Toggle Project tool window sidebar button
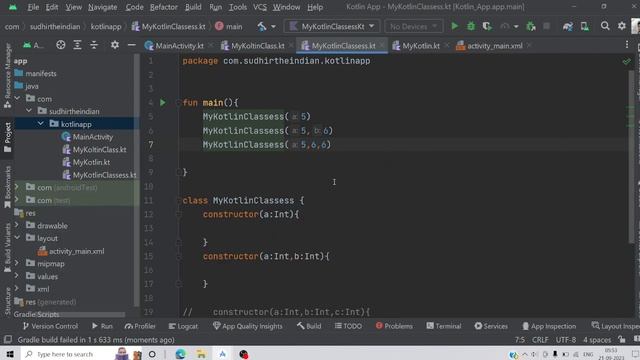 (7, 138)
